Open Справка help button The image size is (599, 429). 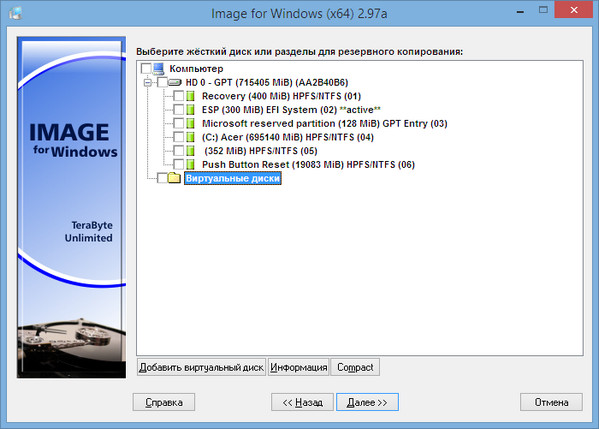[x=164, y=402]
